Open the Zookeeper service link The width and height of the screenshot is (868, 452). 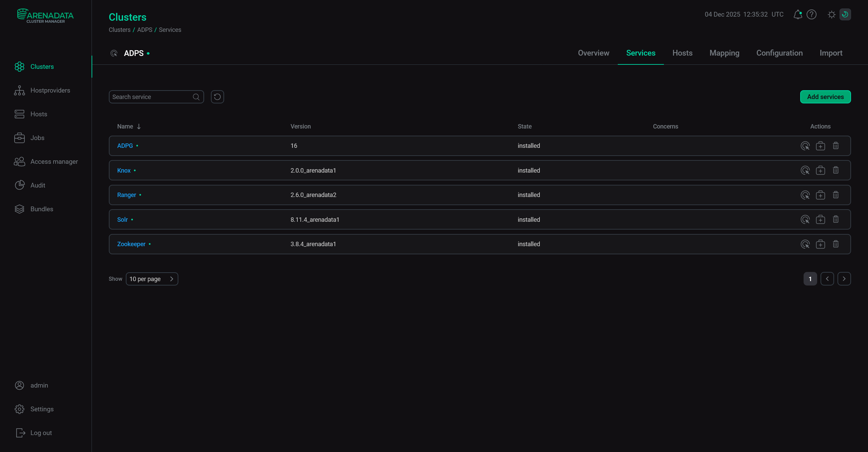[131, 244]
